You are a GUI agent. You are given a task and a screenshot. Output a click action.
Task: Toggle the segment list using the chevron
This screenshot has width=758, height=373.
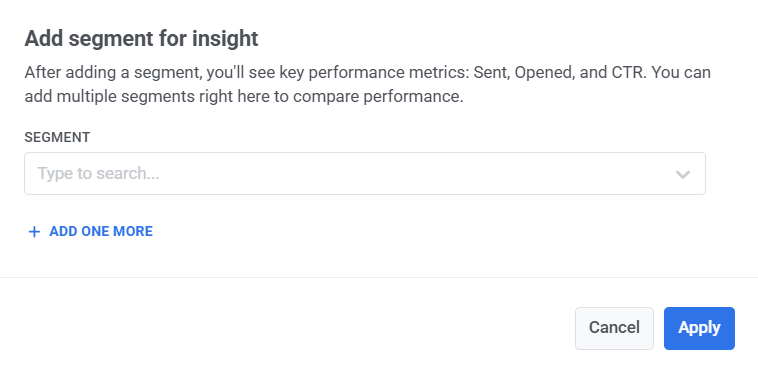683,174
